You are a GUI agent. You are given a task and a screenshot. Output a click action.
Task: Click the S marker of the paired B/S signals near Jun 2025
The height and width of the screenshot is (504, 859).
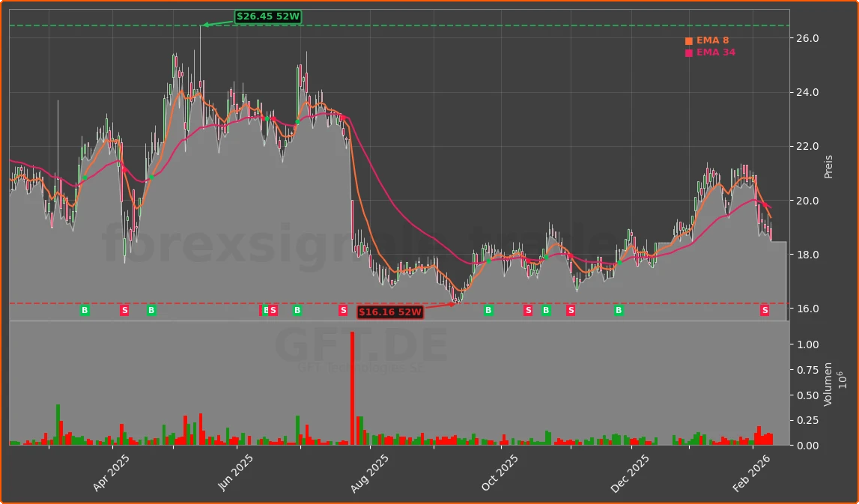coord(273,310)
